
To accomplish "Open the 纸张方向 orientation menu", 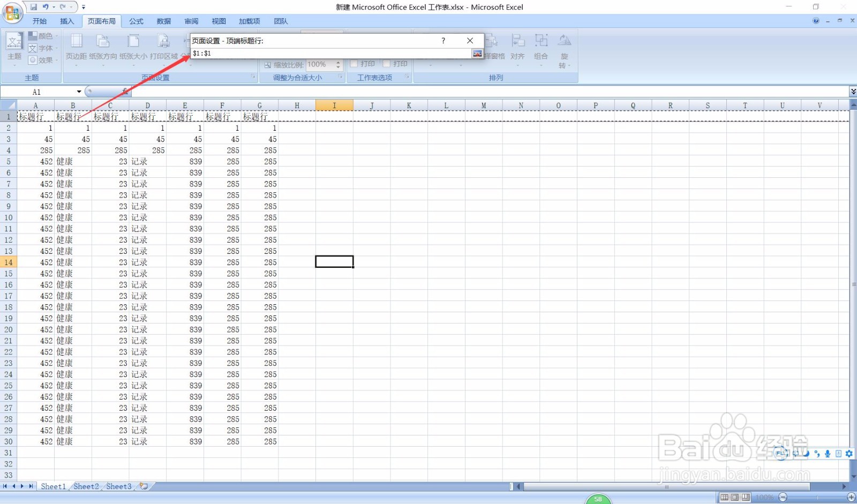I will tap(103, 49).
